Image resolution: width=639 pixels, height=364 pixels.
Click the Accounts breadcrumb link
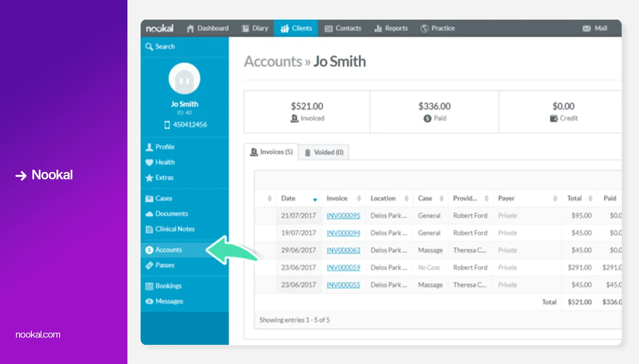pyautogui.click(x=273, y=61)
